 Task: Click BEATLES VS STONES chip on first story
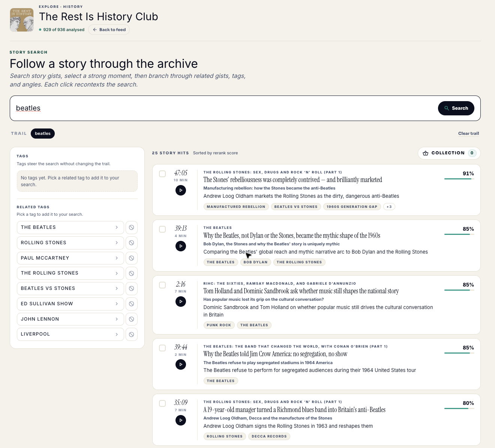click(x=296, y=207)
